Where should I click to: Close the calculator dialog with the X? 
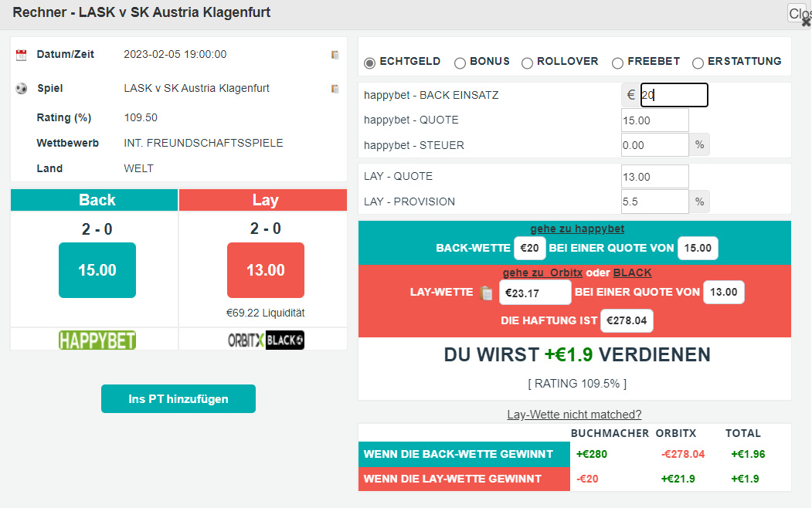click(x=807, y=22)
